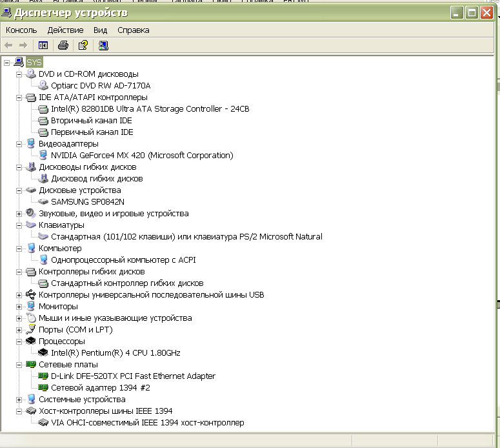
Task: Click the D-Link DFE-520TX adapter icon
Action: click(43, 376)
